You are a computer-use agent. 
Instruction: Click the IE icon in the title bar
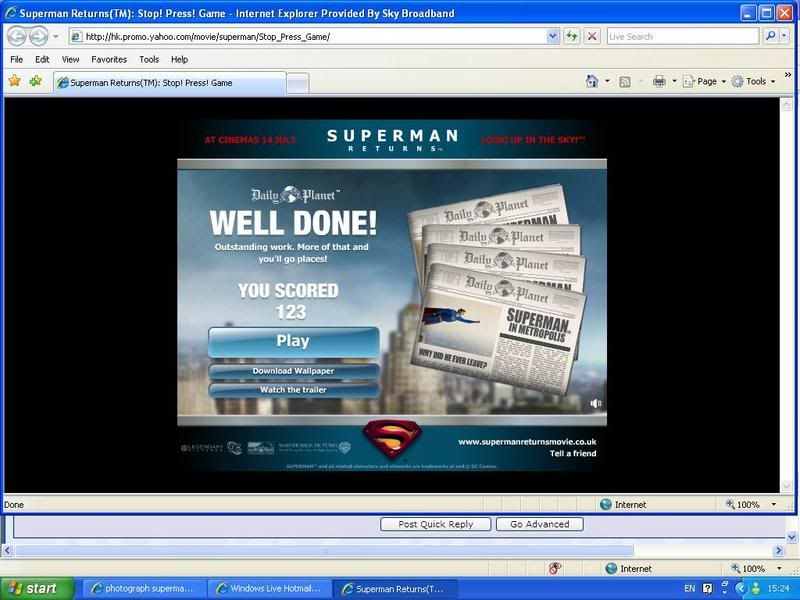click(10, 13)
